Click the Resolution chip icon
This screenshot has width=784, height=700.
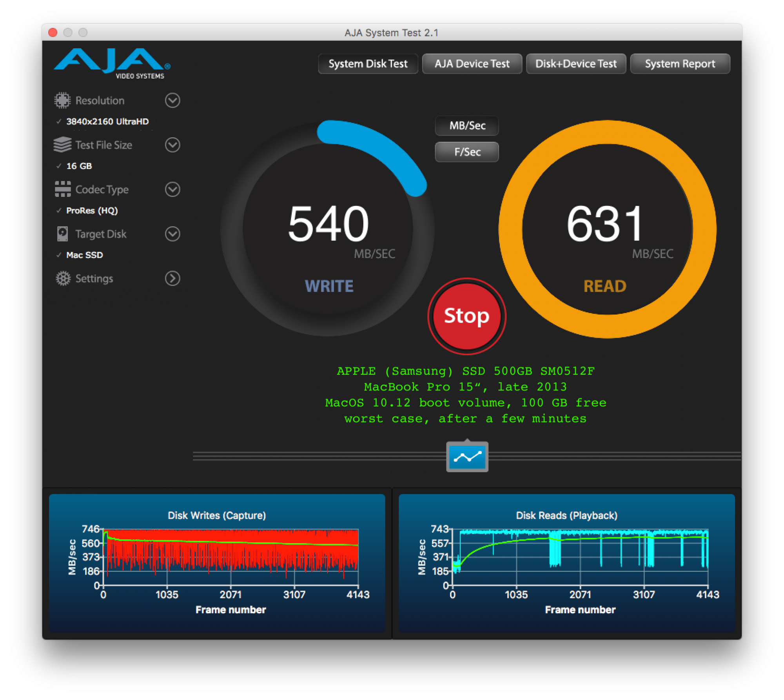click(x=62, y=100)
